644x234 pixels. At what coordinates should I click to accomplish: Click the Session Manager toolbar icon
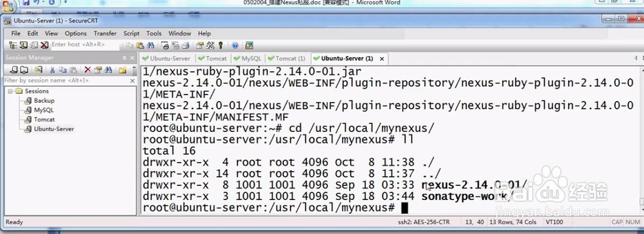(13, 45)
